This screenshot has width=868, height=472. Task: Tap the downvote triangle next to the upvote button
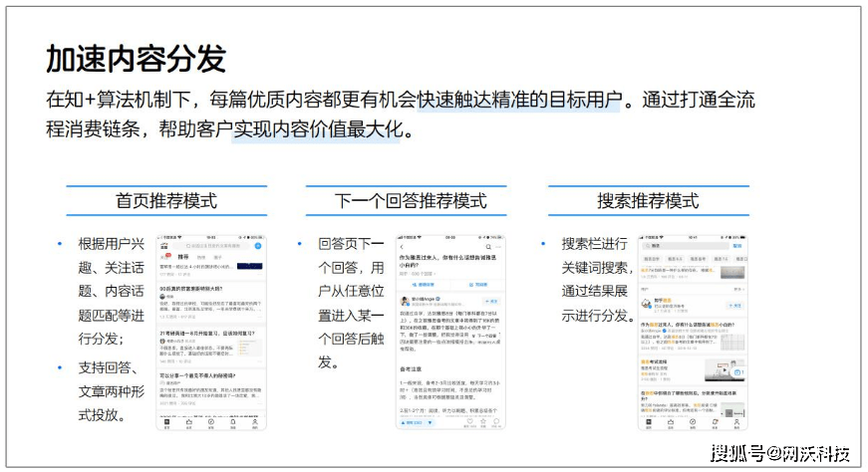431,423
